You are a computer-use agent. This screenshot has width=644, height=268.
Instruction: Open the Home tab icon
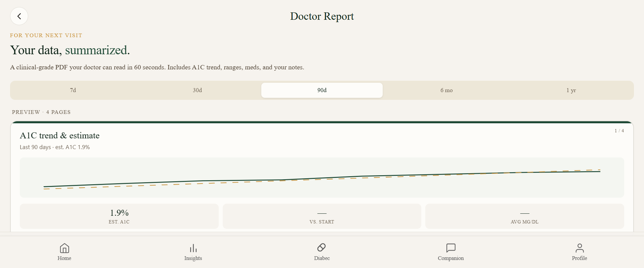click(64, 248)
